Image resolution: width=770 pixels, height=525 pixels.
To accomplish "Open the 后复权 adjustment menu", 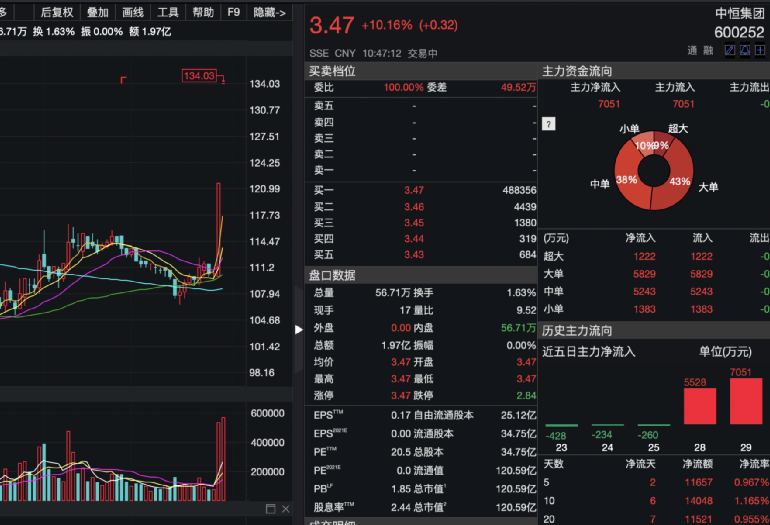I will (57, 12).
